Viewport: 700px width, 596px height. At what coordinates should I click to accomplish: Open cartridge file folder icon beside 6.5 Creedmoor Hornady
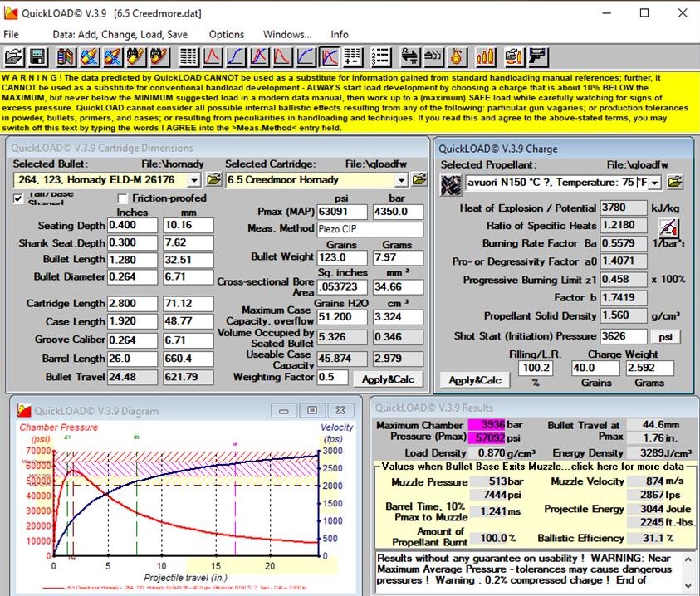419,180
